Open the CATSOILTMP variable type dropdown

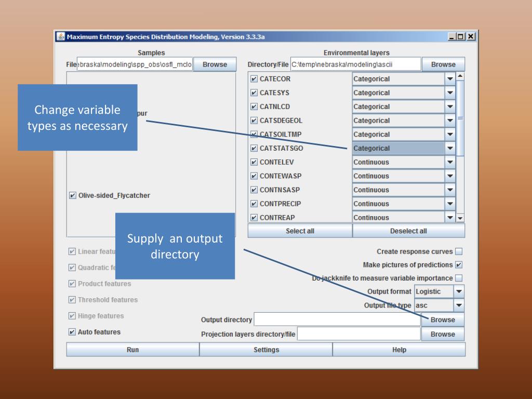coord(450,135)
